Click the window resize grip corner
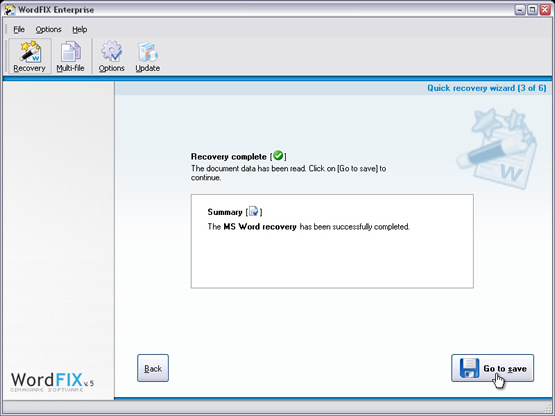This screenshot has height=416, width=555. click(549, 410)
